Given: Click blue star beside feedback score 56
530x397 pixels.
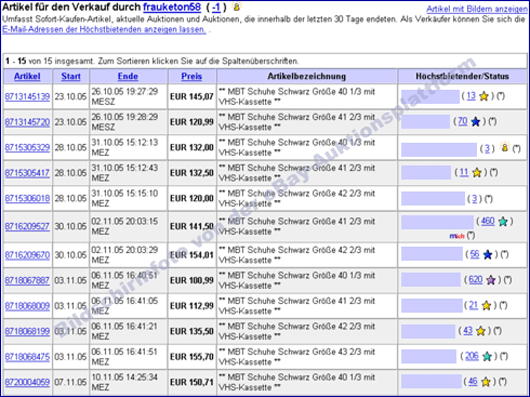Looking at the screenshot, I should [x=487, y=254].
